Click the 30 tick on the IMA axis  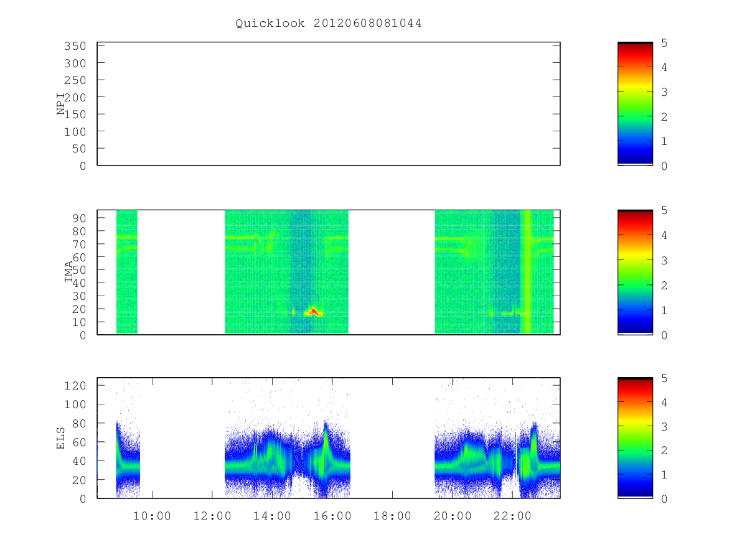click(x=78, y=296)
